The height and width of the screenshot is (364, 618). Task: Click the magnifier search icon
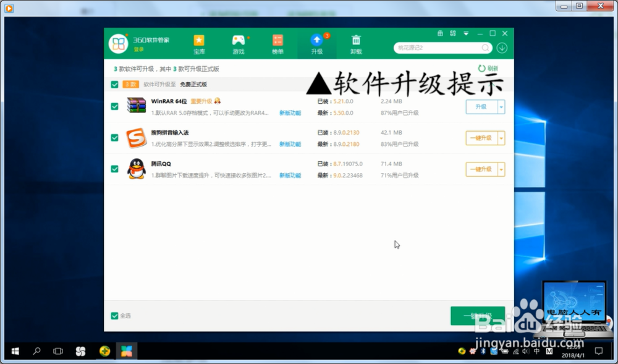486,48
